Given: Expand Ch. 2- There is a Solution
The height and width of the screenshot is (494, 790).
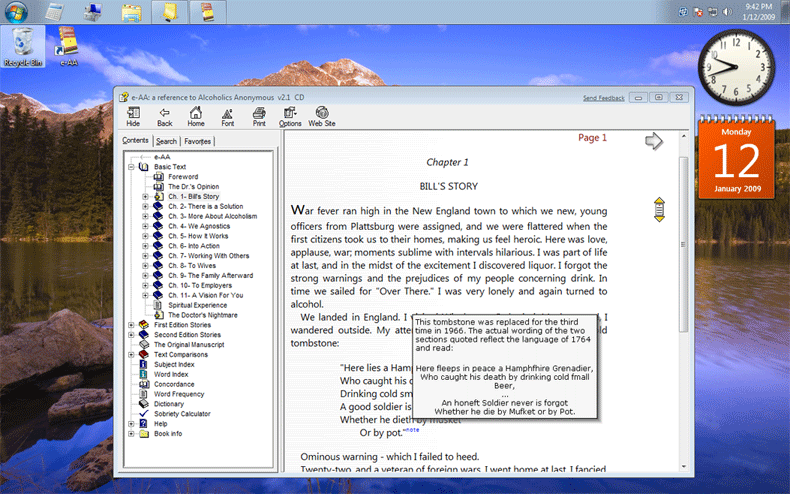Looking at the screenshot, I should pos(145,206).
